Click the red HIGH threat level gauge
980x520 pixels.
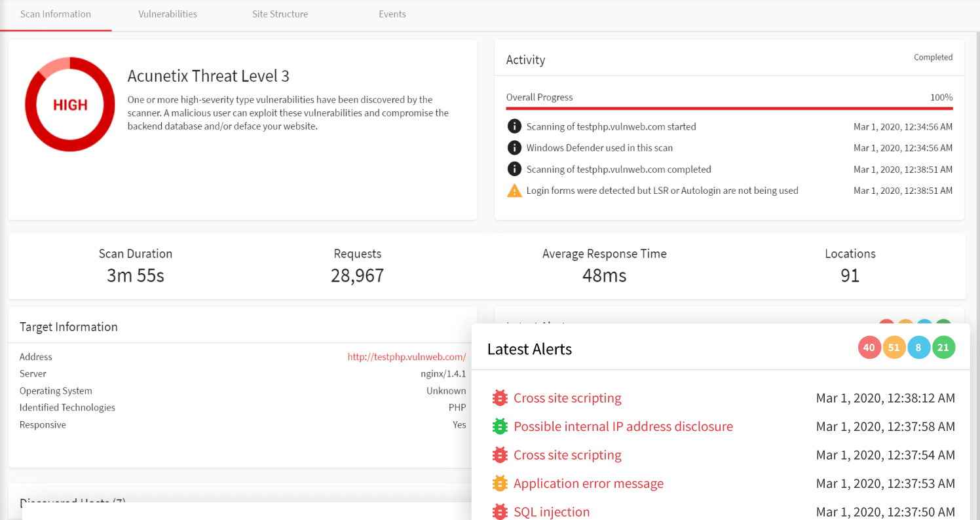(69, 103)
